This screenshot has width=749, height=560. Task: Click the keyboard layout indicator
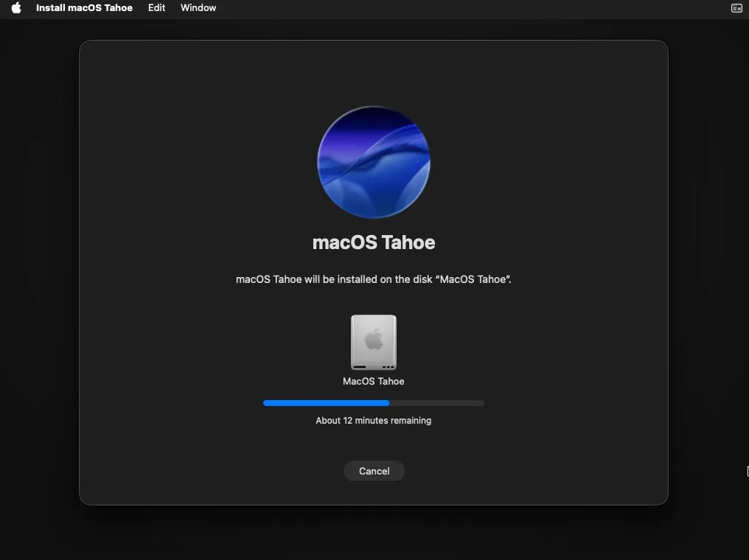(736, 8)
